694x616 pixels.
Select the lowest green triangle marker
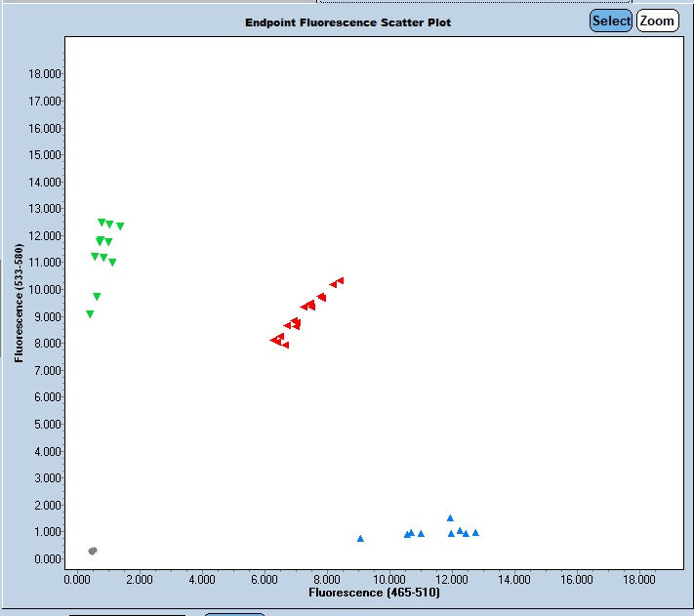90,314
